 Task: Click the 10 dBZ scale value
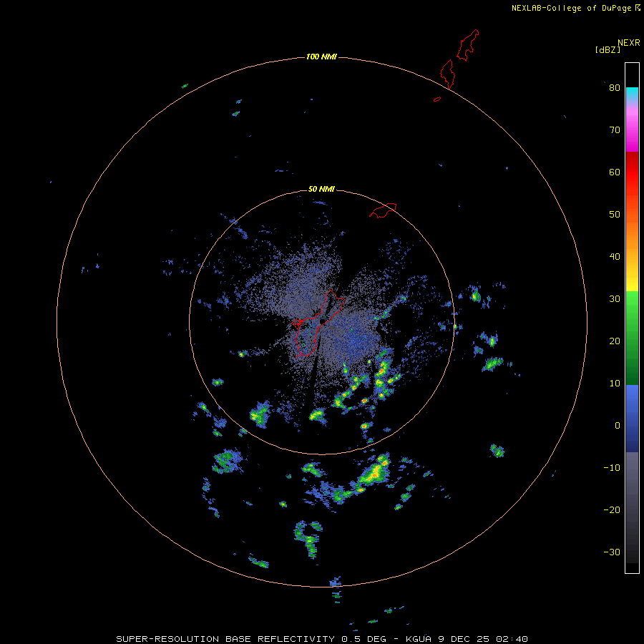(615, 384)
